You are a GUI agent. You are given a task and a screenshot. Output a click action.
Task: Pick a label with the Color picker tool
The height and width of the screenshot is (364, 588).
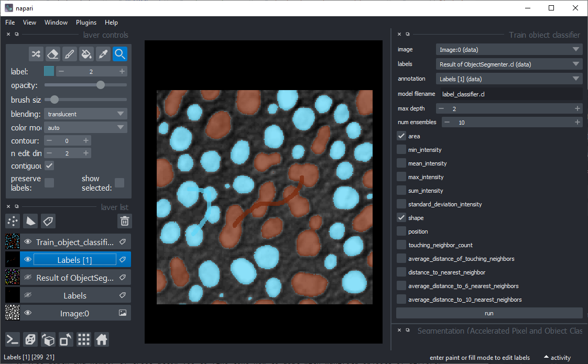[x=103, y=54]
